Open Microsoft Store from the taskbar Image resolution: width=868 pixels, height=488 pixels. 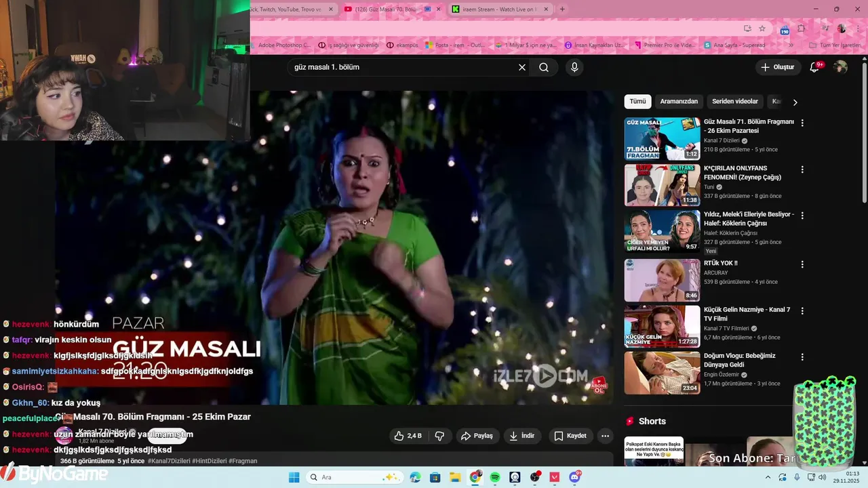[x=435, y=477]
